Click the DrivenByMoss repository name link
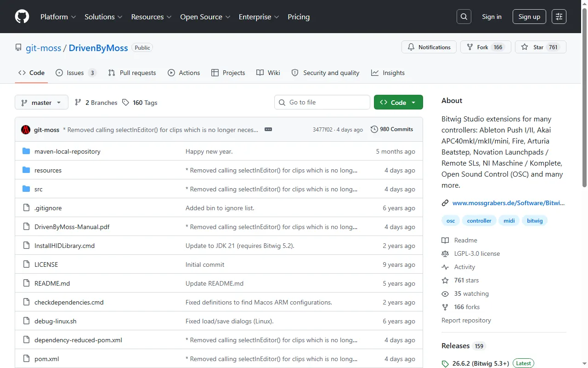Image resolution: width=588 pixels, height=368 pixels. (98, 48)
